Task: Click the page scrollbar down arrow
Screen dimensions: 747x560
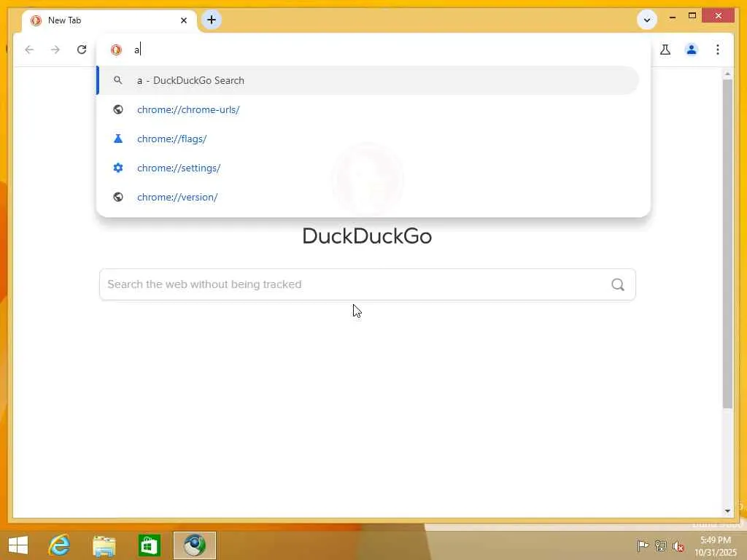Action: [727, 511]
